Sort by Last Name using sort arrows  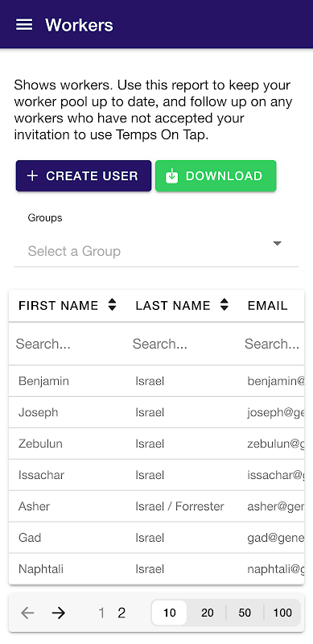(x=224, y=305)
